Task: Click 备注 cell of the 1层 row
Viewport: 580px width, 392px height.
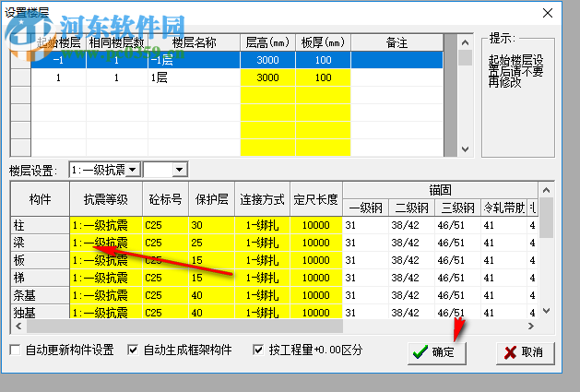Action: coord(397,77)
